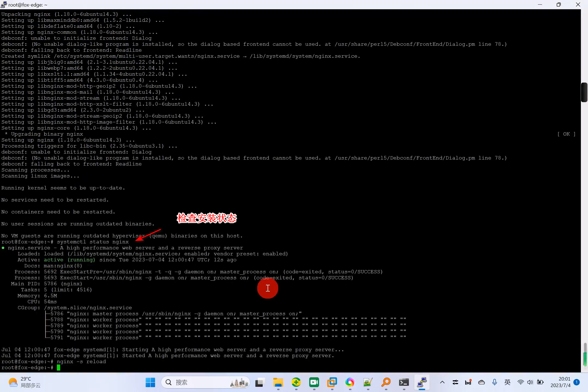This screenshot has height=392, width=588.
Task: Click the 'active (running)' status text
Action: pyautogui.click(x=70, y=260)
